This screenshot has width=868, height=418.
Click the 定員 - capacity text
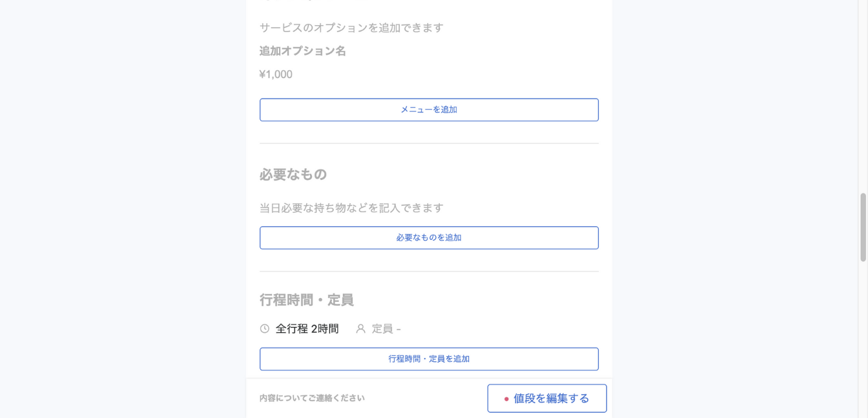386,329
